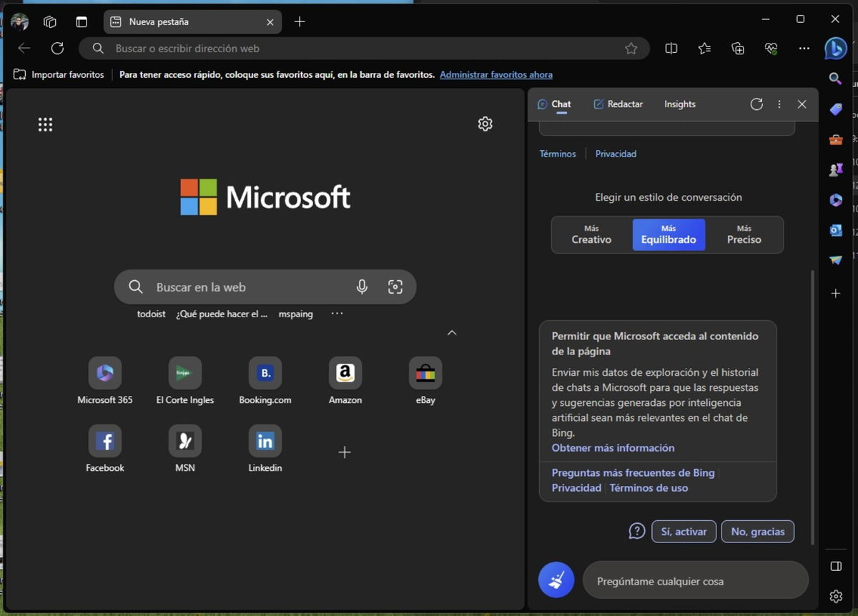Open the Copilot sidebar icon
Viewport: 858px width, 616px height.
pos(835,48)
